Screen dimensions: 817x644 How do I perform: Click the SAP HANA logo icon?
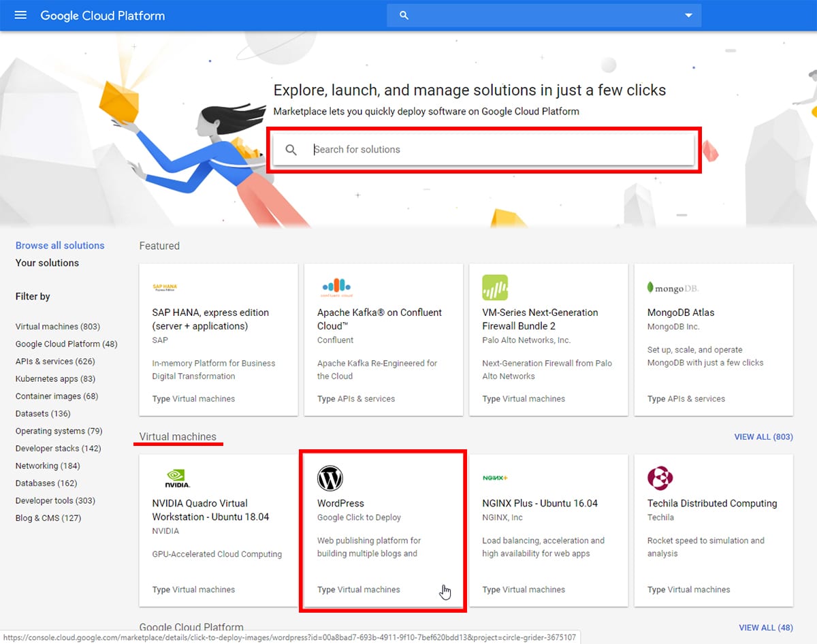pos(165,287)
